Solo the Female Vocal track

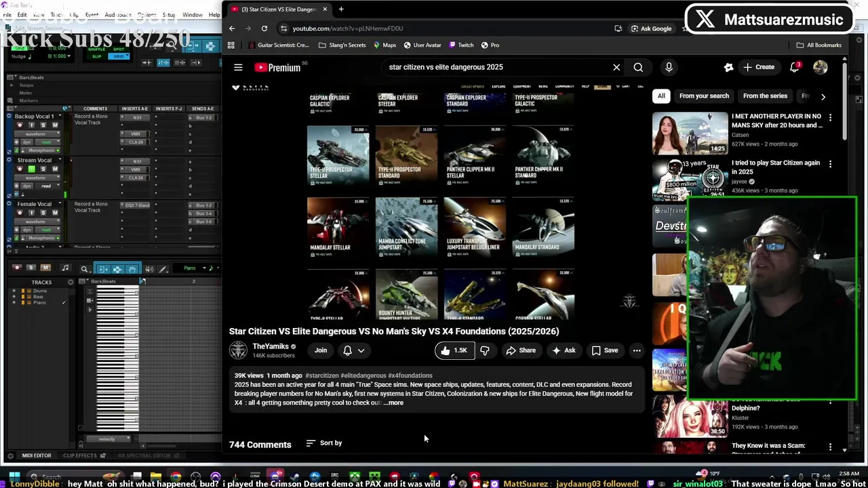coord(43,213)
